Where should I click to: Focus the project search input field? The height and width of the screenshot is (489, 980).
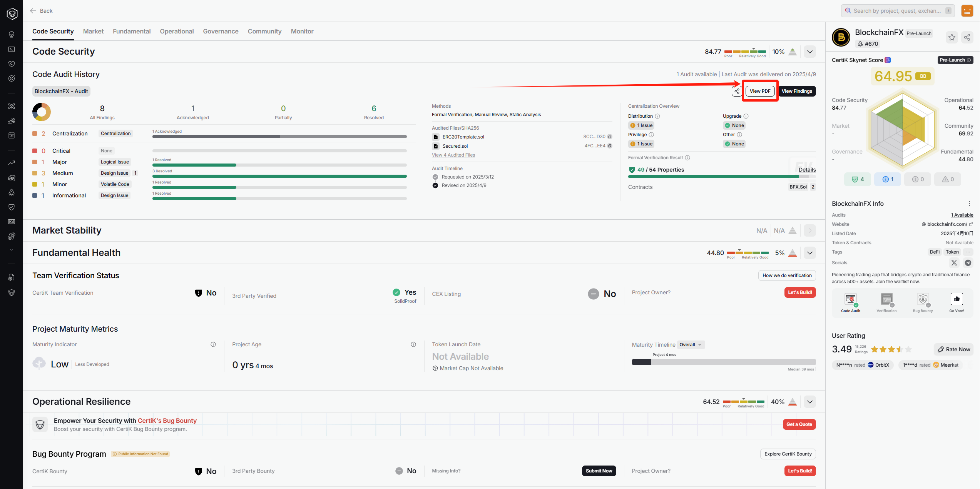pos(898,11)
